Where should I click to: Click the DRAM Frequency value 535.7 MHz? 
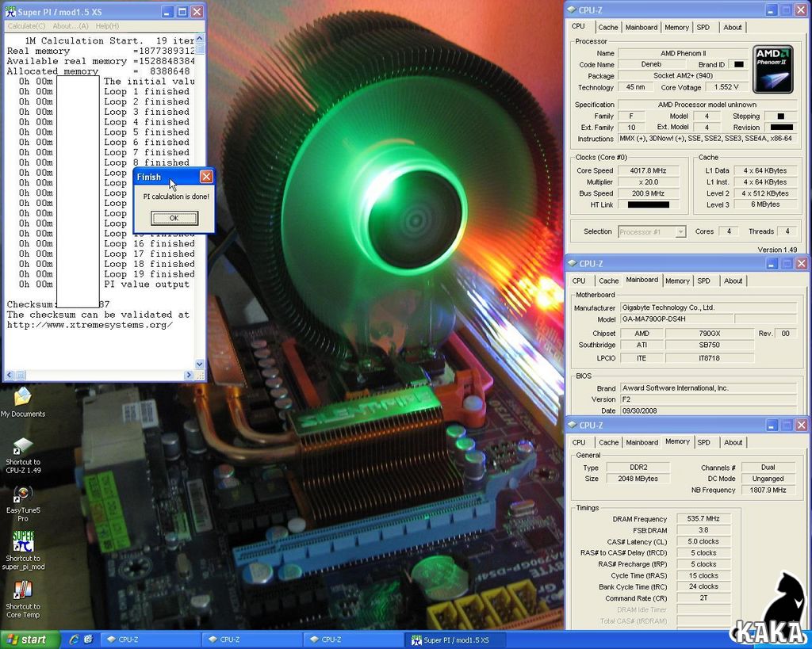point(703,518)
